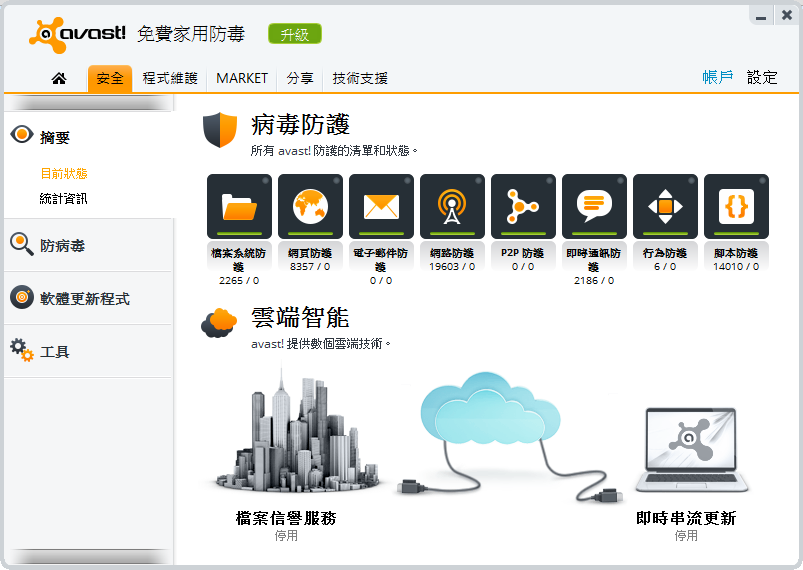
Task: Open the Behavior Shield (行為防護) tile
Action: (x=665, y=206)
